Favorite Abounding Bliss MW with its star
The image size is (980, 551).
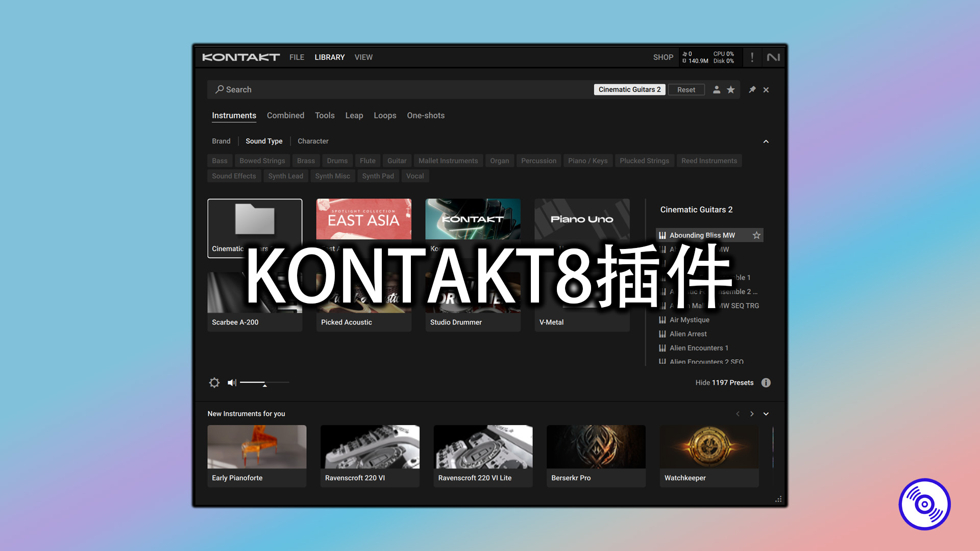[x=756, y=235]
